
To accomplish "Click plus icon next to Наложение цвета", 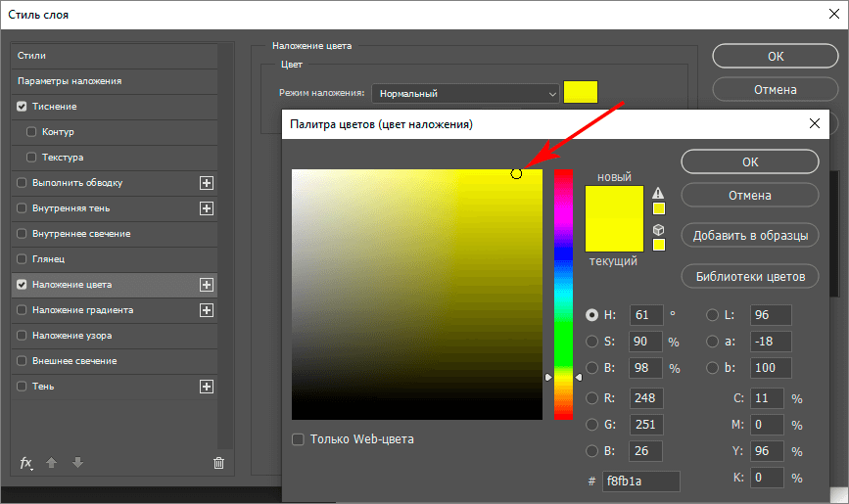I will [x=207, y=285].
